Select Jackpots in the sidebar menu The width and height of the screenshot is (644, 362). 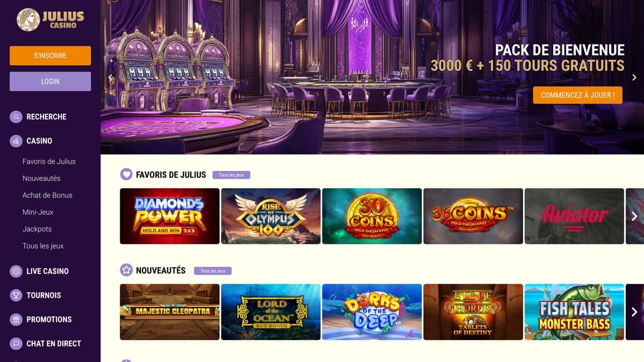tap(37, 229)
